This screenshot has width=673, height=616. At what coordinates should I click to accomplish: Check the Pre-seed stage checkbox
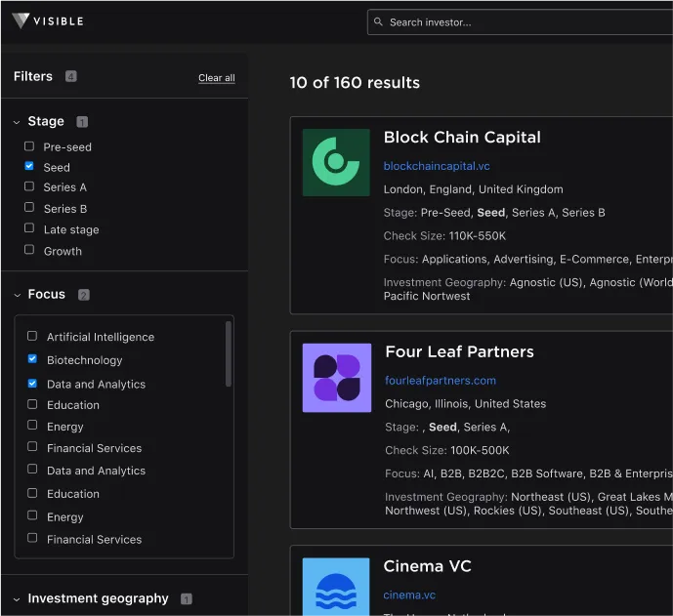coord(29,146)
